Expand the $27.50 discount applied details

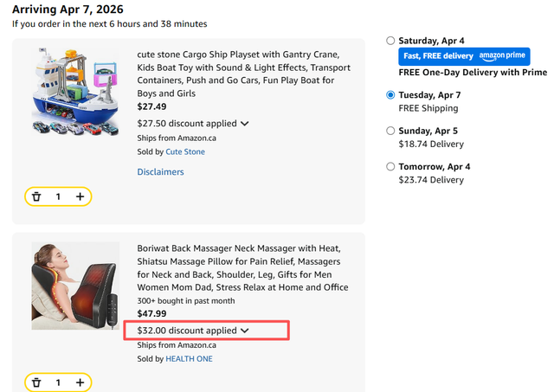coord(193,123)
